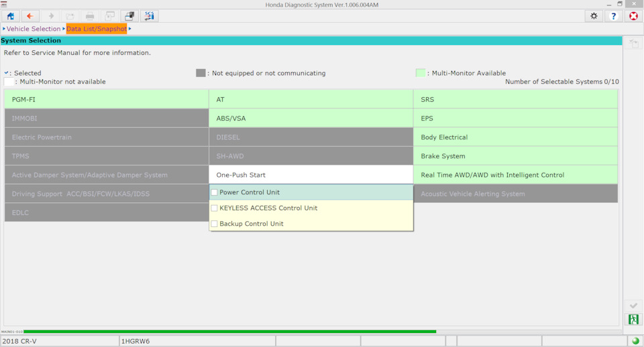Image resolution: width=644 pixels, height=347 pixels.
Task: Click the white Multi-Monitor not available swatch
Action: click(x=9, y=82)
